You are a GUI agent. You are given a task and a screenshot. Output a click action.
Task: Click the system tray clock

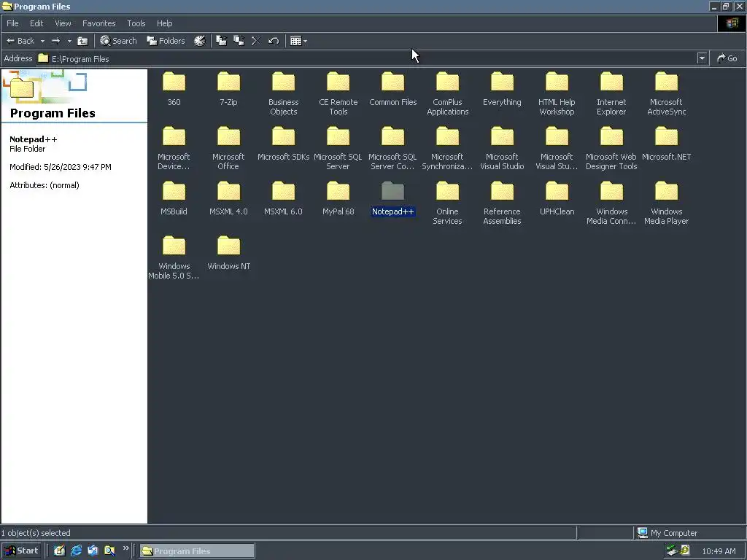point(719,551)
